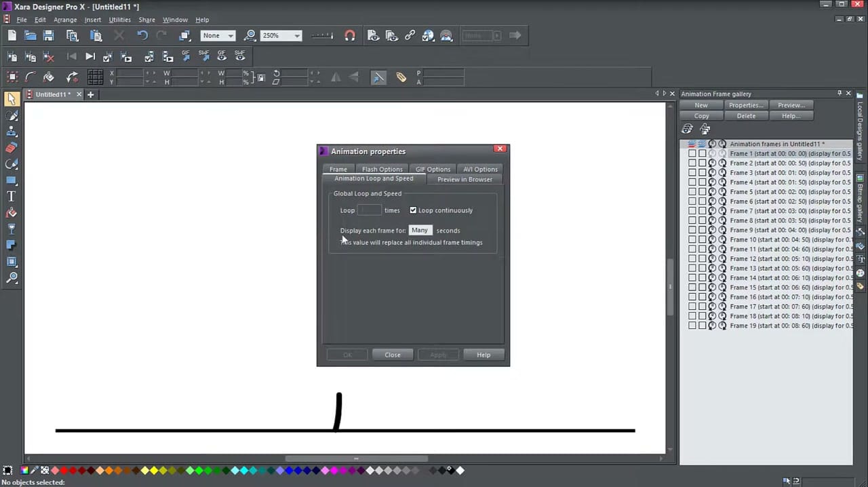Select the Rectangle tool
868x487 pixels.
click(12, 180)
